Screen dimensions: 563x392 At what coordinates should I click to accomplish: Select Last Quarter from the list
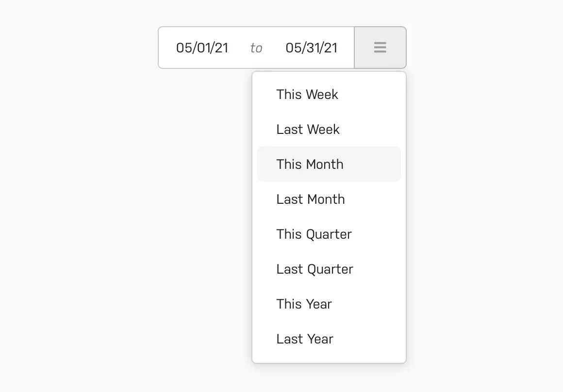pos(315,269)
